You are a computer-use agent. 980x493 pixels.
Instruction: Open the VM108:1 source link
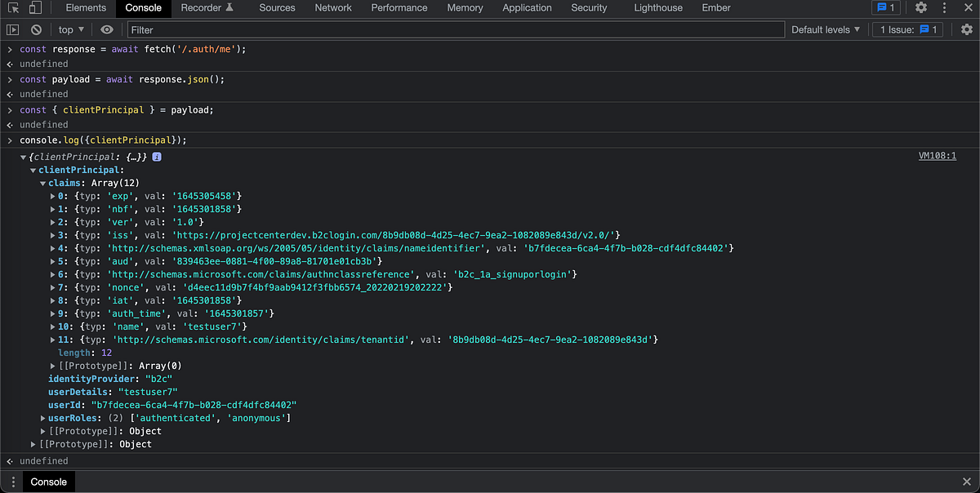click(x=937, y=155)
